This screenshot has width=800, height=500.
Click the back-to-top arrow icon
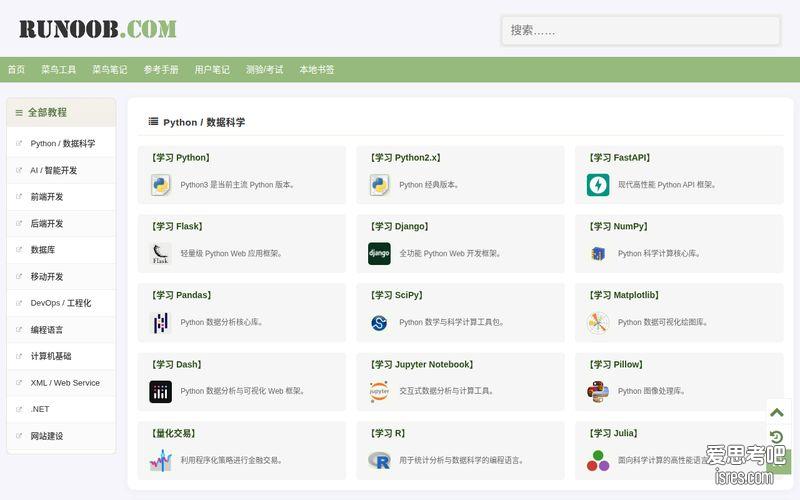(777, 412)
